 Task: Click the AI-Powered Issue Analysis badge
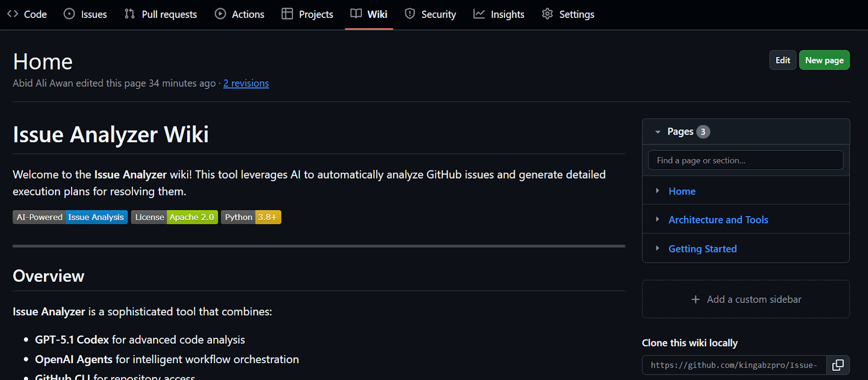[70, 217]
